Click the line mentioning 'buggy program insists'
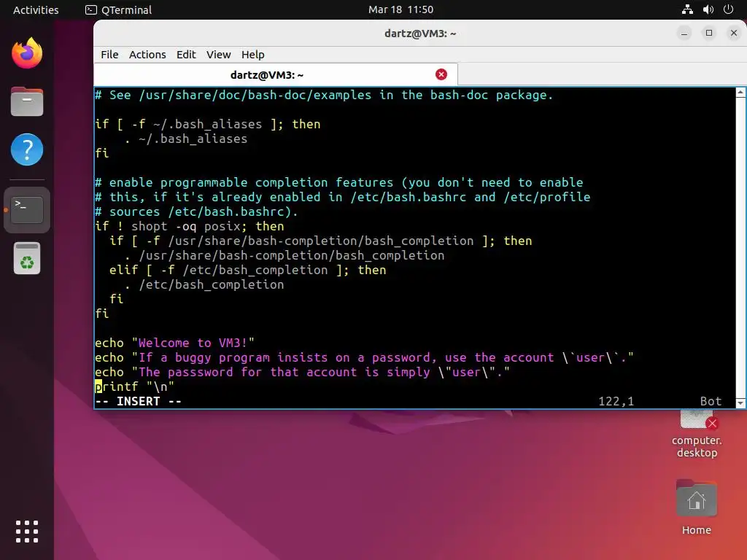 tap(364, 357)
